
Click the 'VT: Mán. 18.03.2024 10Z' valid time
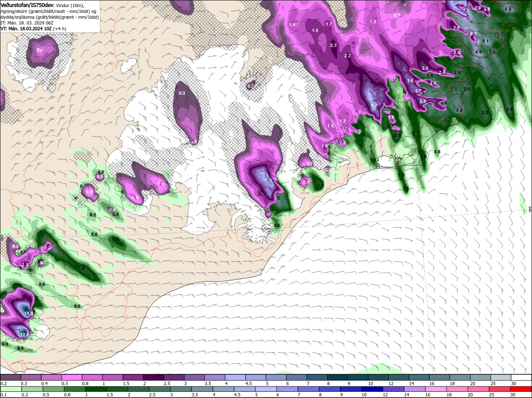click(26, 29)
